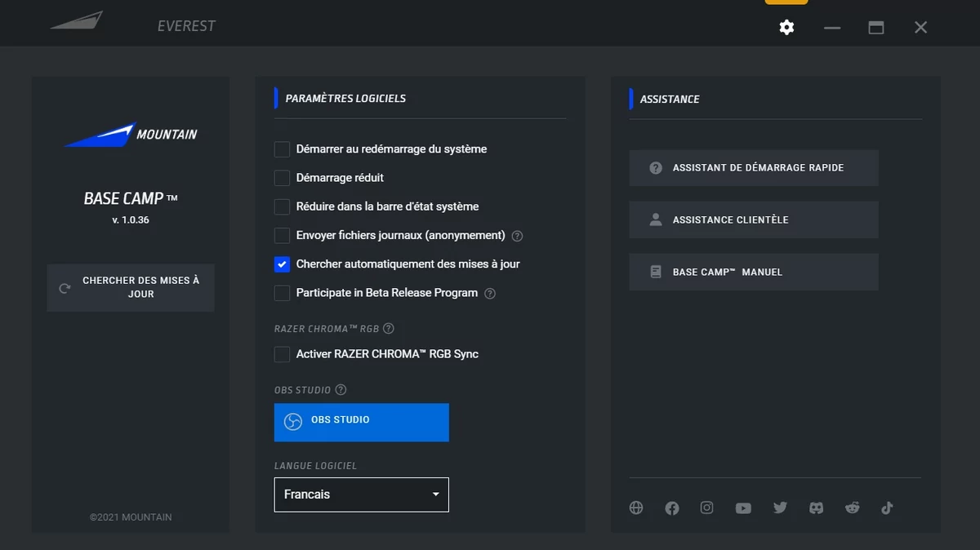
Task: Maximize the window
Action: (x=876, y=28)
